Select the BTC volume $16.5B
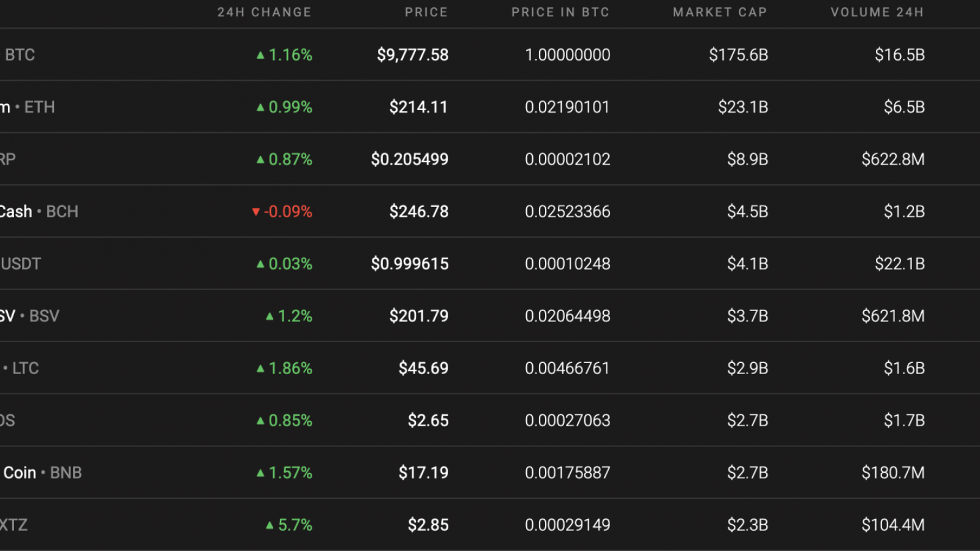The width and height of the screenshot is (980, 551). point(900,55)
